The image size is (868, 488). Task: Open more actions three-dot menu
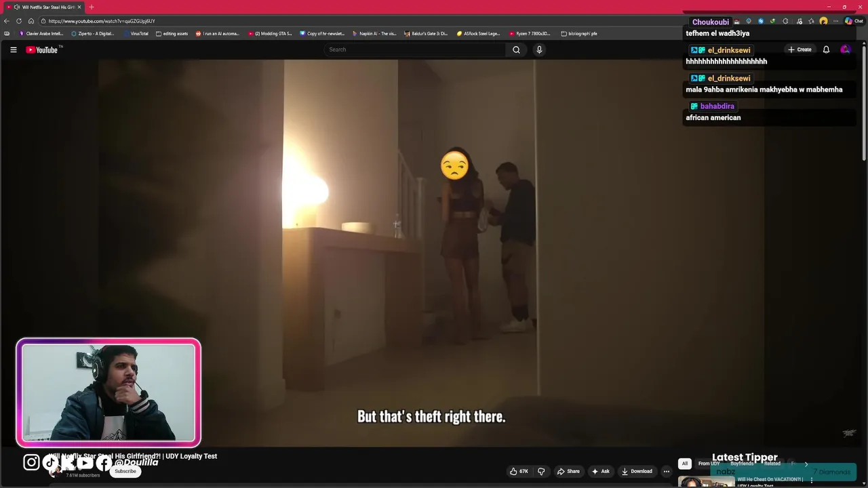click(667, 471)
